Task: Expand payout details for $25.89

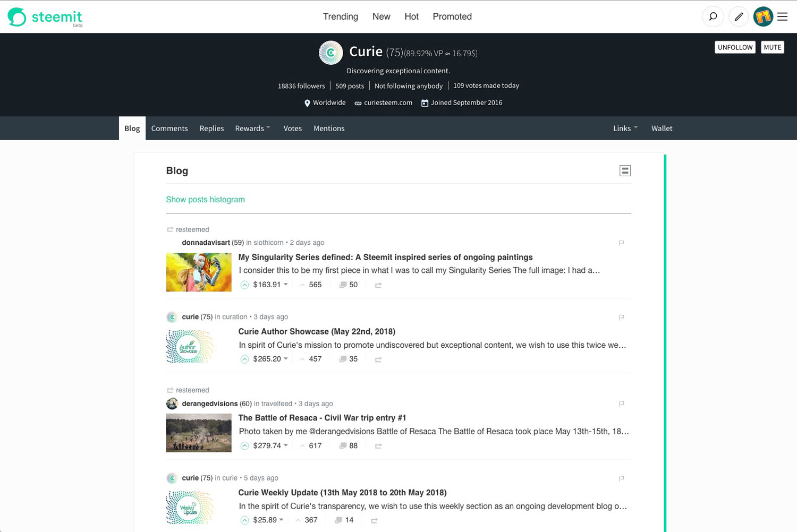Action: pos(268,520)
